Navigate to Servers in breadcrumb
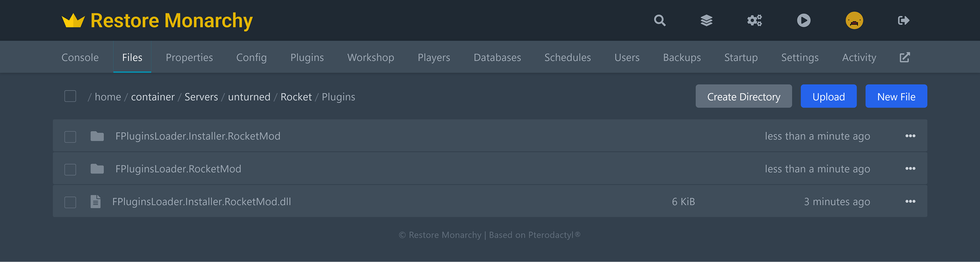The width and height of the screenshot is (980, 262). pos(201,97)
